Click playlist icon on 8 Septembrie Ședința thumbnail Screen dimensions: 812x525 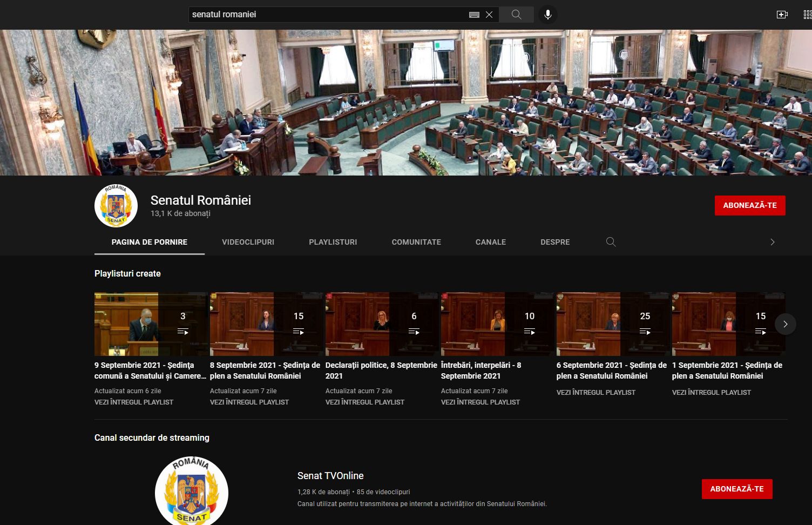pos(298,332)
